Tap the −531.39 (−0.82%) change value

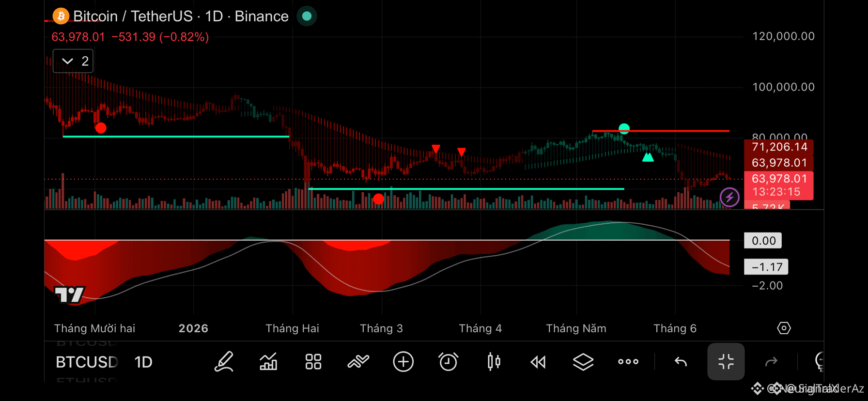[160, 37]
